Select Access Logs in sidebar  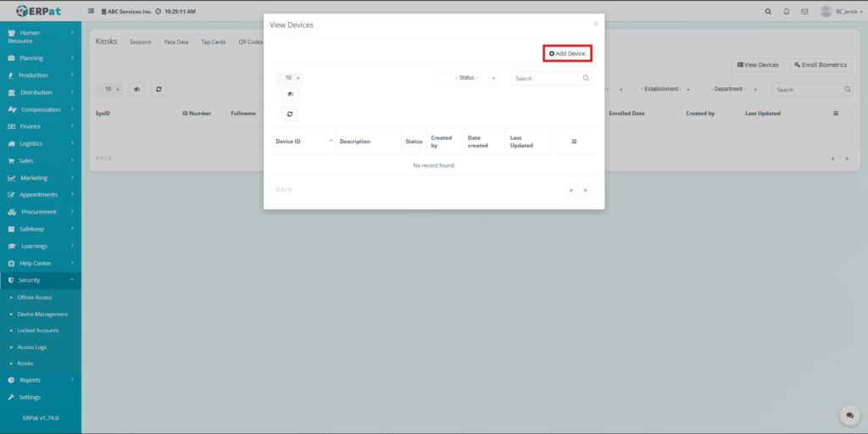click(34, 347)
